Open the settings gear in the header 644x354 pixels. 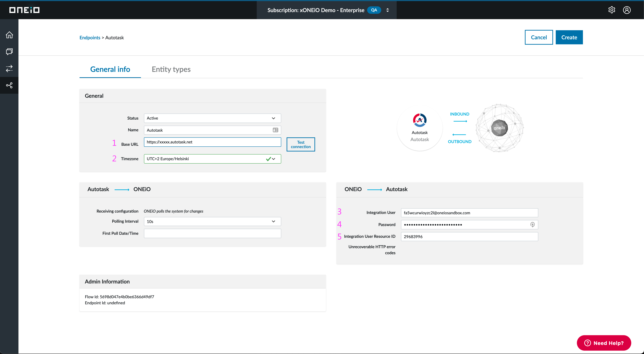pyautogui.click(x=611, y=10)
